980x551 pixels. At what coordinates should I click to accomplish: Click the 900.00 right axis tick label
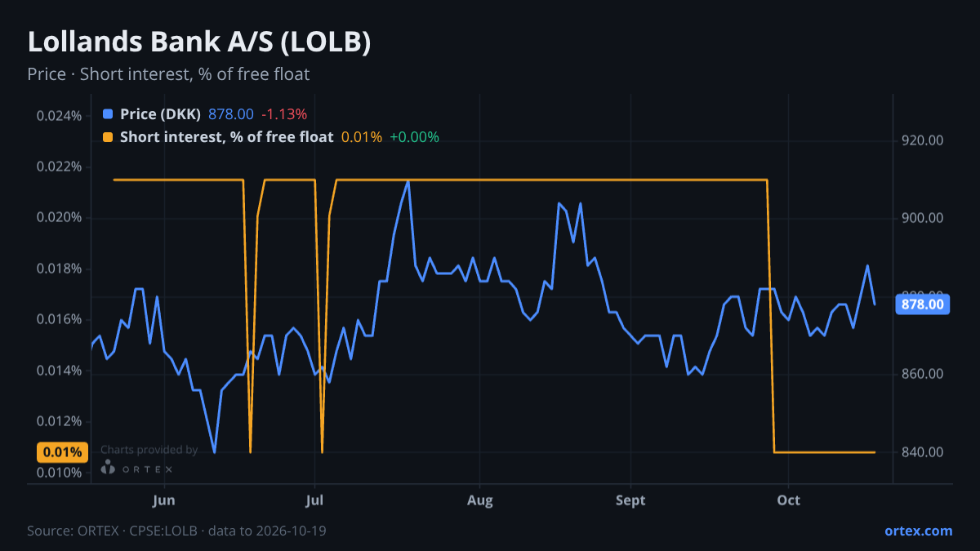click(923, 218)
